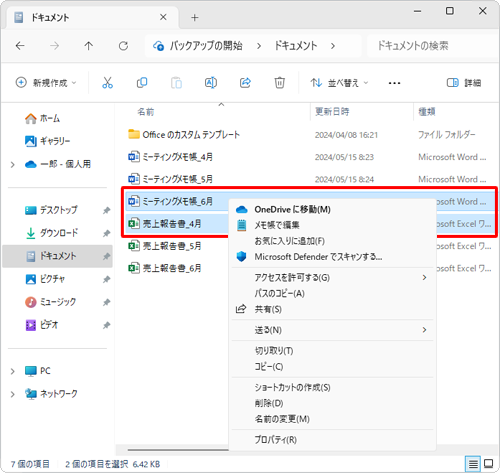Screen dimensions: 500x473
Task: Choose 共有(S) from context menu
Action: coord(332,309)
